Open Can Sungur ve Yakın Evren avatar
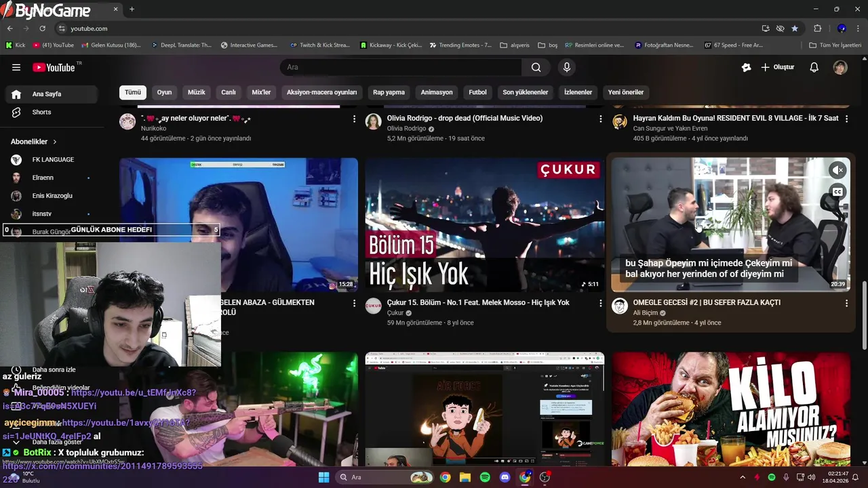 tap(620, 121)
